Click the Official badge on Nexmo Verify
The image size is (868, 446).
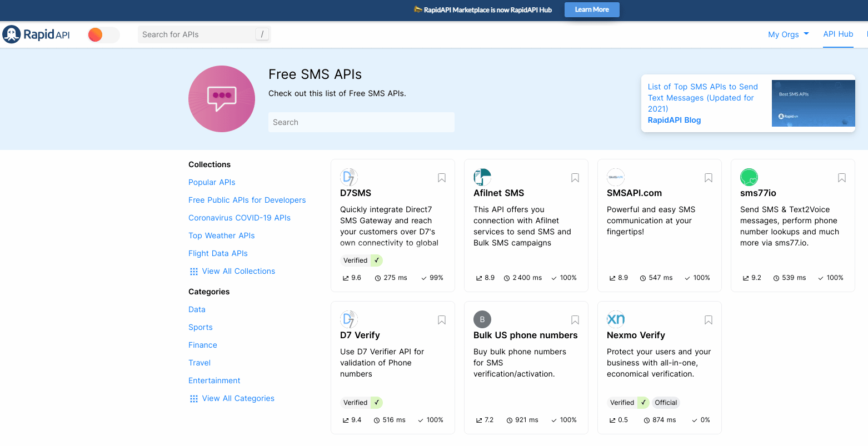coord(666,403)
